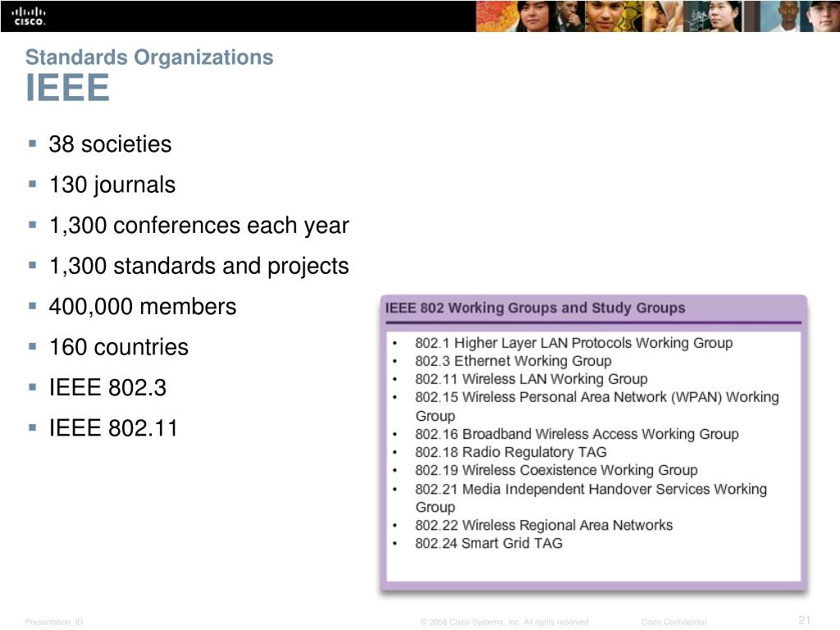
Task: Click the large 'IEEE' title
Action: pyautogui.click(x=67, y=88)
